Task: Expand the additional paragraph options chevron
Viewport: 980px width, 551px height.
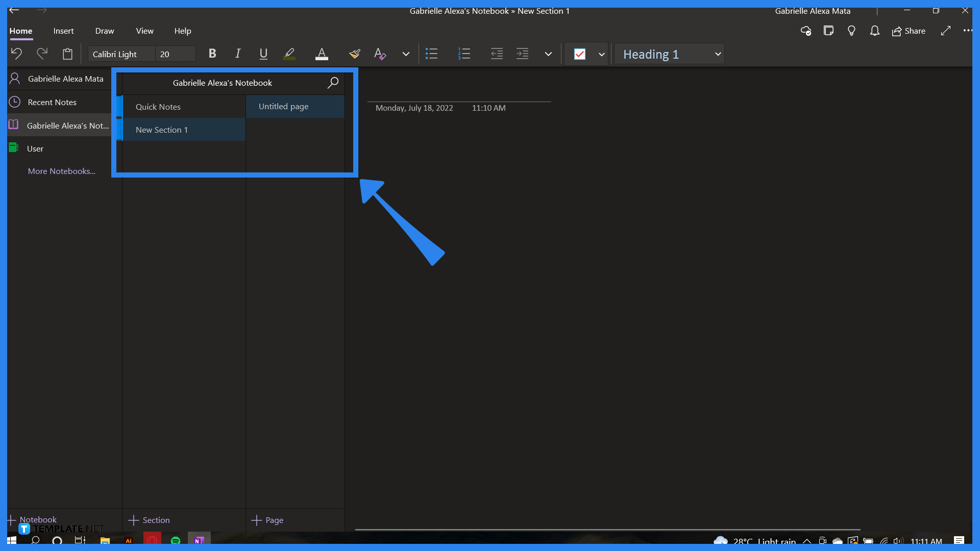Action: pos(548,54)
